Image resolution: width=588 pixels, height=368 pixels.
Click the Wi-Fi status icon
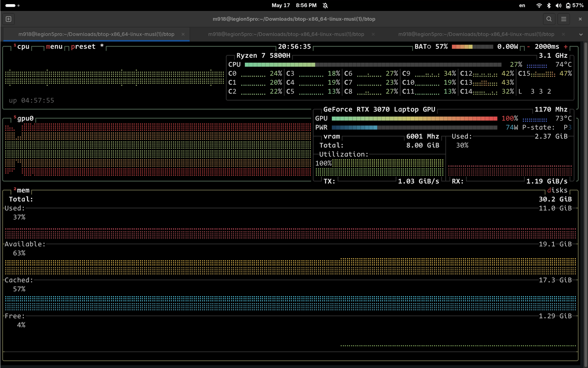click(x=539, y=5)
